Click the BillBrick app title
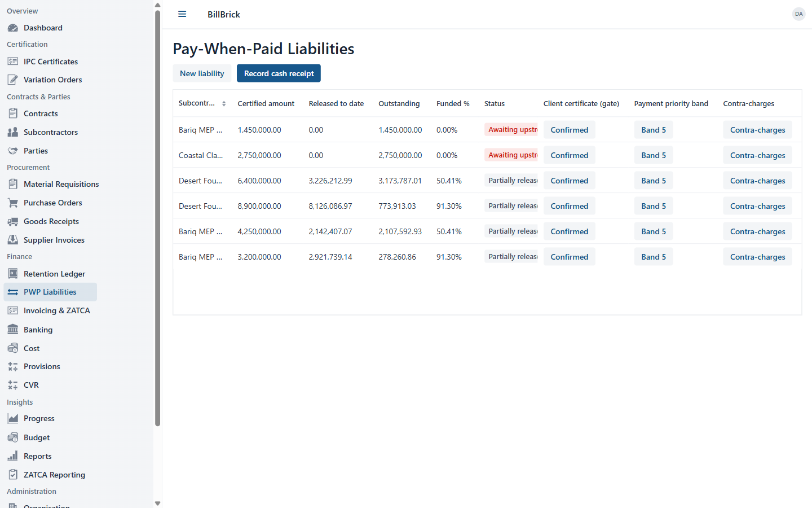The image size is (812, 508). pyautogui.click(x=224, y=15)
